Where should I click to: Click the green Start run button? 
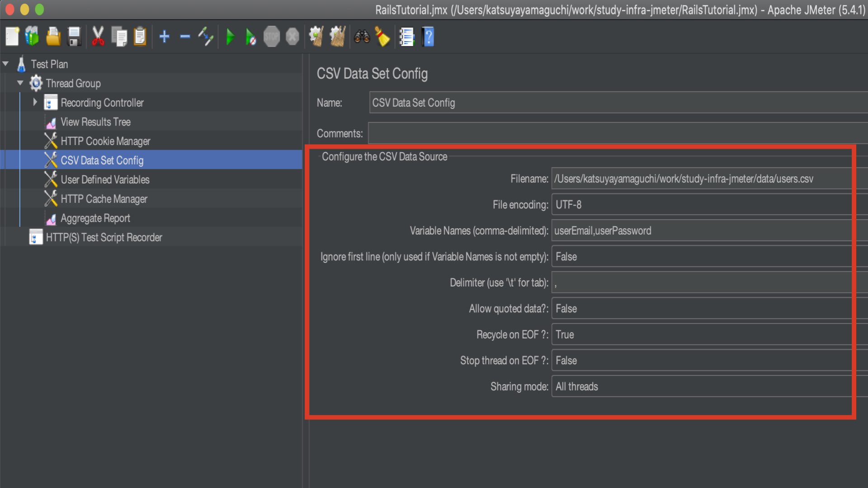pyautogui.click(x=230, y=37)
